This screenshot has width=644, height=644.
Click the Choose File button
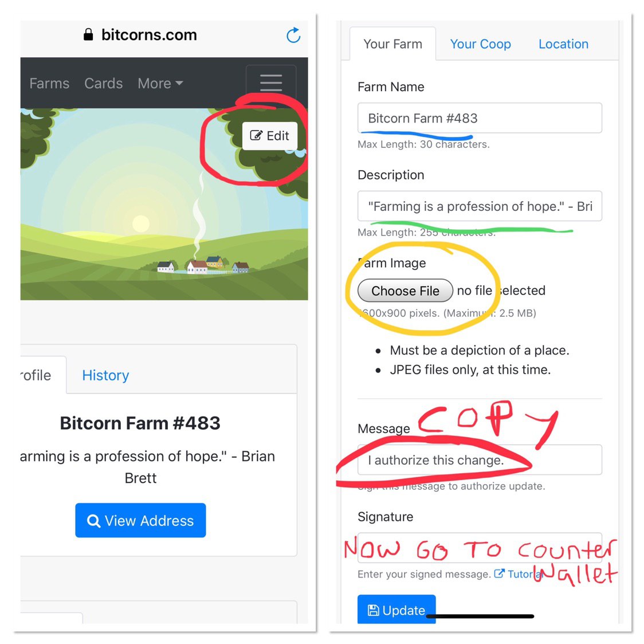406,290
